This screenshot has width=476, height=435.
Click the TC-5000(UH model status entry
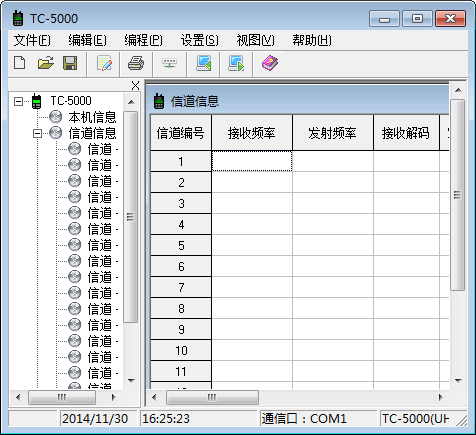[415, 419]
